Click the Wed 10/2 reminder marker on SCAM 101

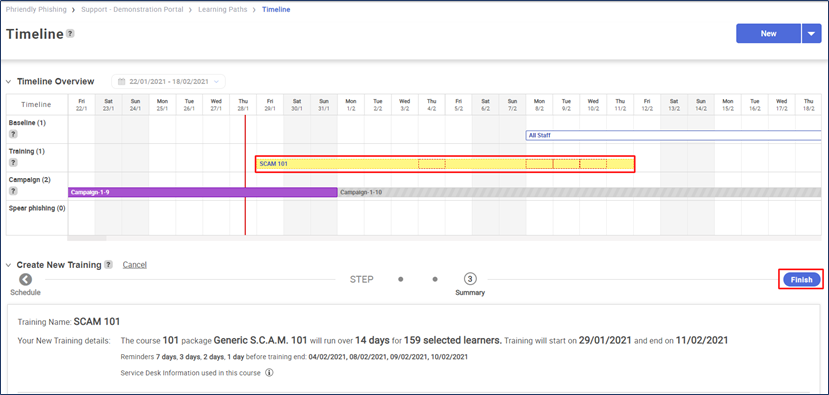pyautogui.click(x=593, y=164)
